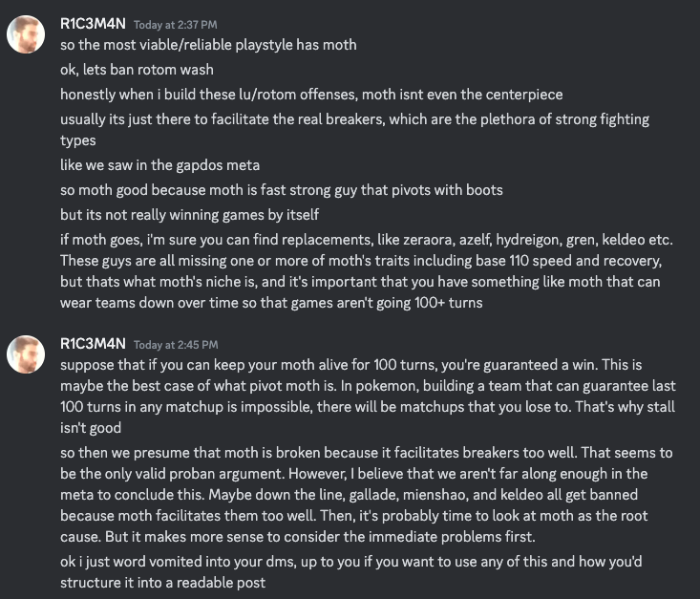Click R1C3M4N's avatar on the 2:37 PM message
The width and height of the screenshot is (700, 599).
pos(26,34)
